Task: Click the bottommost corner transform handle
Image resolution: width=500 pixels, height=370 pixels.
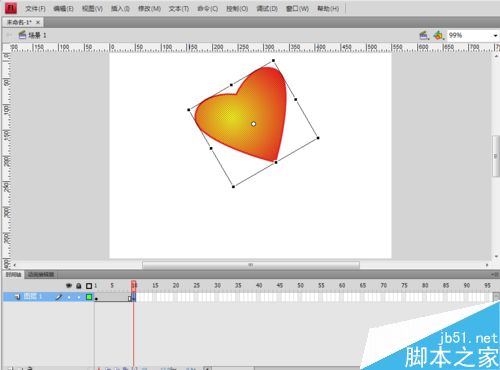Action: 233,187
